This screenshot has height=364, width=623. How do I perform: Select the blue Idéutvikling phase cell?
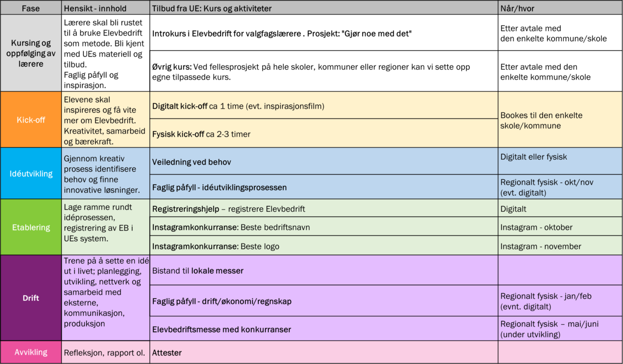pyautogui.click(x=31, y=174)
